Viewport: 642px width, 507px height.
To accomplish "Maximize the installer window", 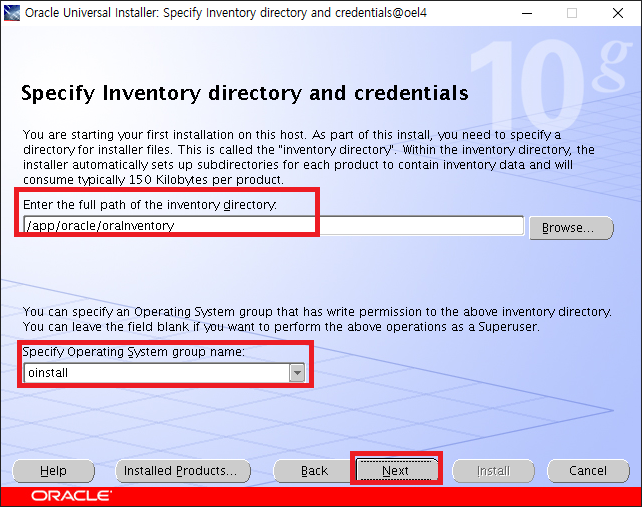I will [x=572, y=13].
